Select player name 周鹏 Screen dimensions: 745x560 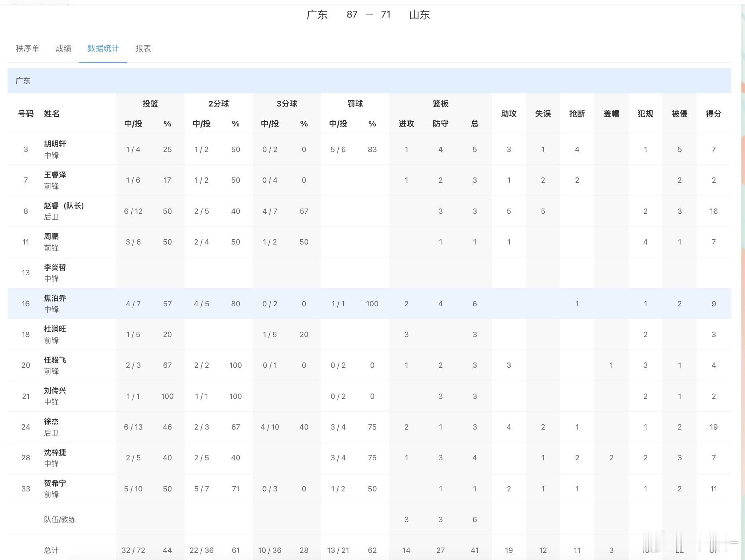(51, 237)
